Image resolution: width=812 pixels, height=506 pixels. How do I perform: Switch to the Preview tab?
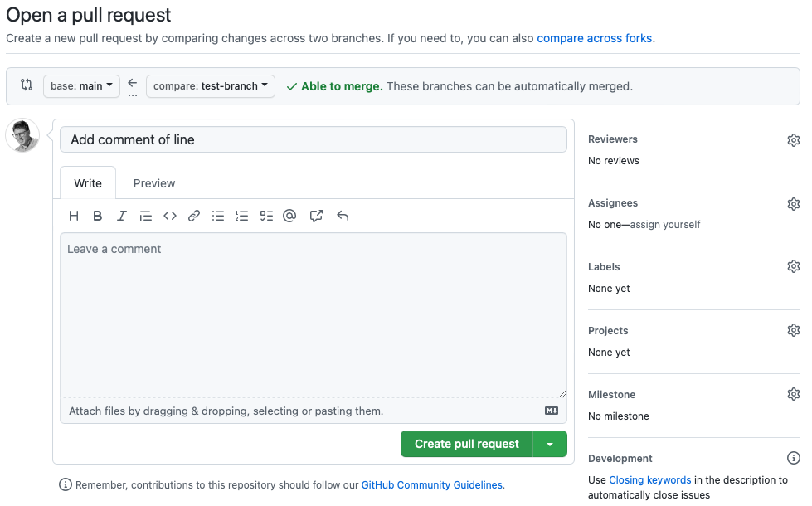point(154,183)
